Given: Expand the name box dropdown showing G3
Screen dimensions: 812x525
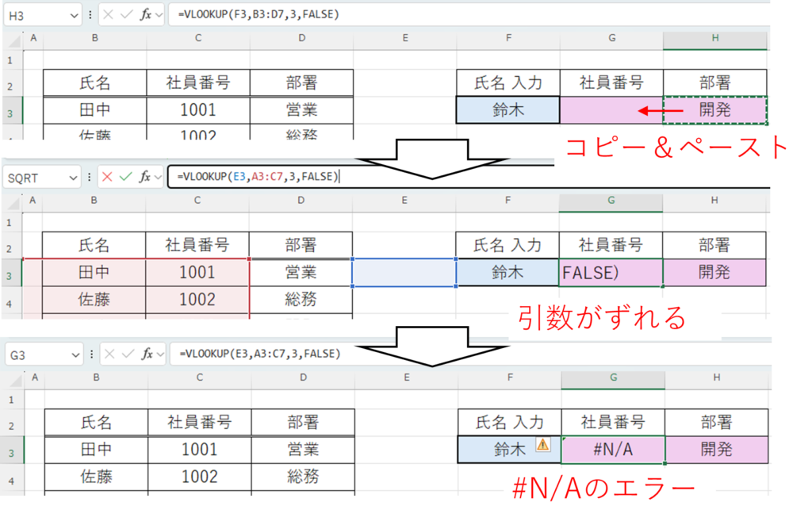Looking at the screenshot, I should point(75,353).
